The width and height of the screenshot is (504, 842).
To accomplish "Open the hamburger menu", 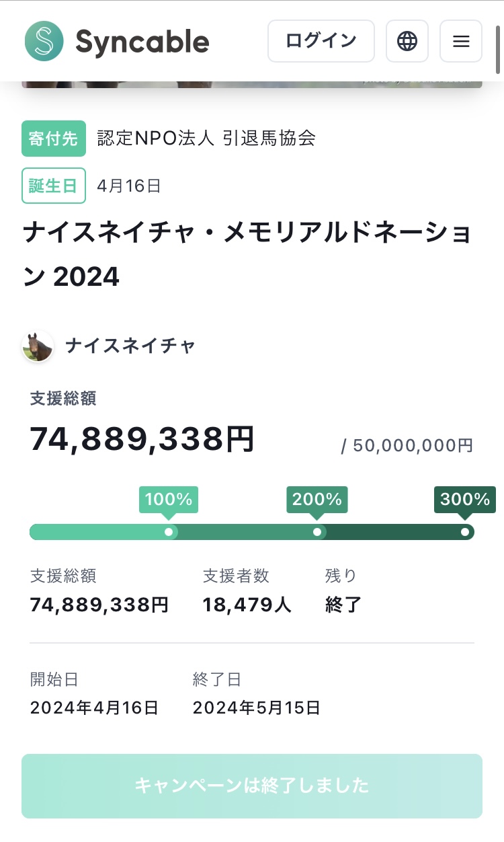I will (460, 41).
